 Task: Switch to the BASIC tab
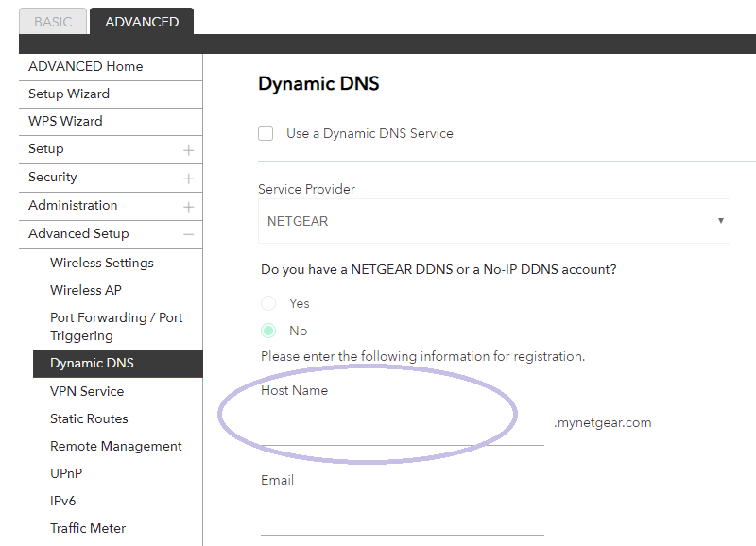[x=53, y=22]
